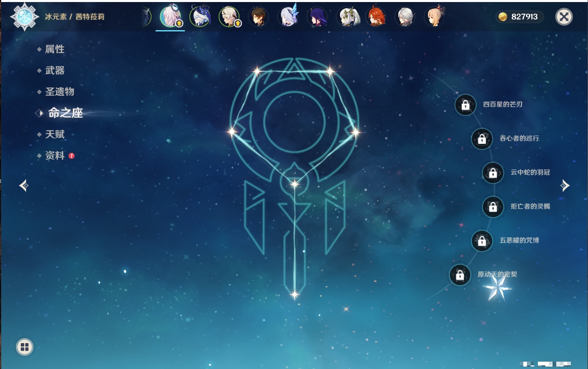
Task: Select the 命之座 constellation page
Action: (x=65, y=113)
